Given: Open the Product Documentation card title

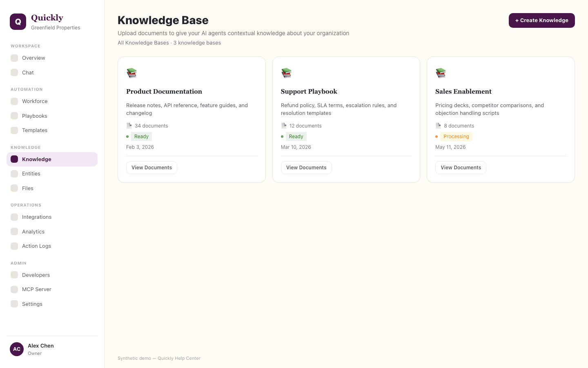Looking at the screenshot, I should pyautogui.click(x=164, y=92).
